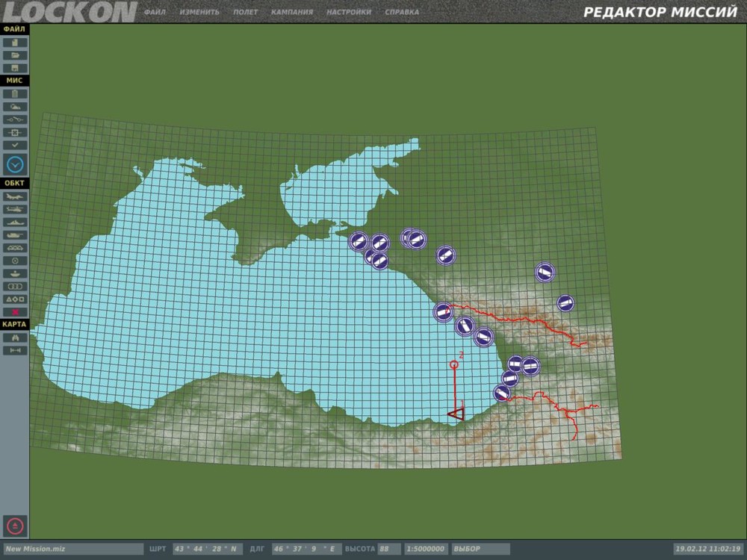Select the helicopter object tool
Image resolution: width=747 pixels, height=560 pixels.
[15, 210]
